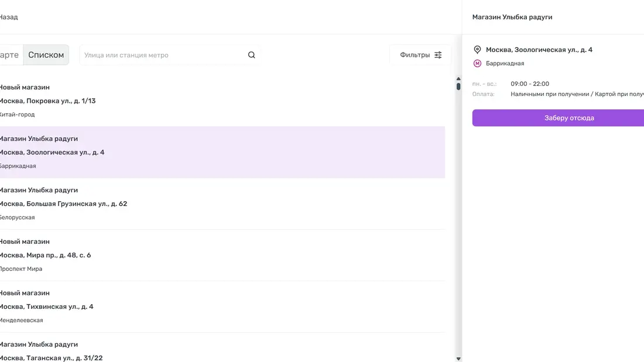Open filters via the sliders icon
This screenshot has height=362, width=644.
click(x=438, y=55)
